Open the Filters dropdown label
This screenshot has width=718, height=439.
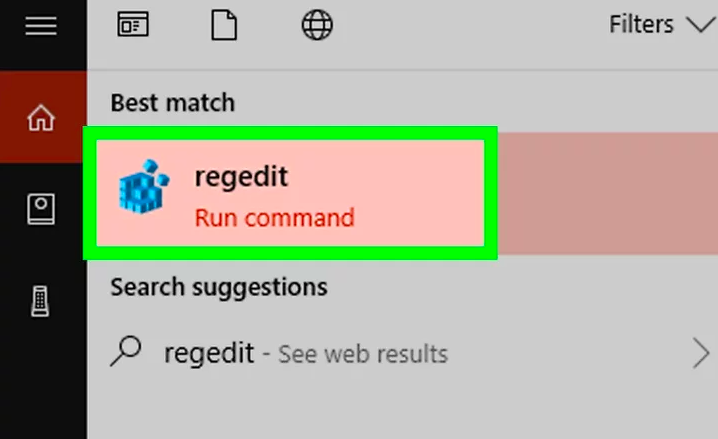pyautogui.click(x=641, y=24)
